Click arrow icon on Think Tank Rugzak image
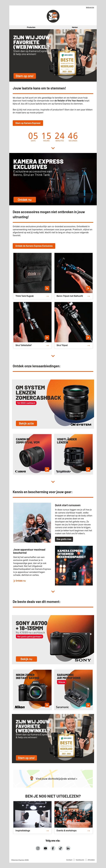This screenshot has width=106, height=868. 47,288
